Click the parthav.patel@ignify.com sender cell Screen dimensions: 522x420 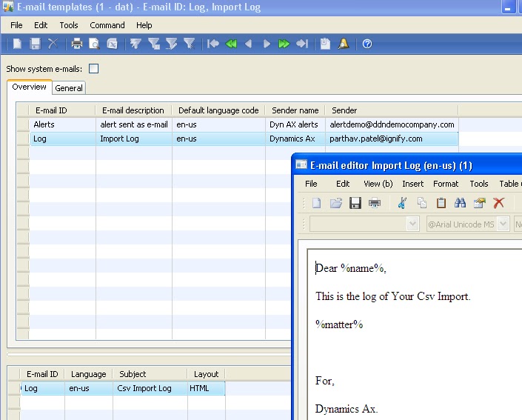(392, 139)
